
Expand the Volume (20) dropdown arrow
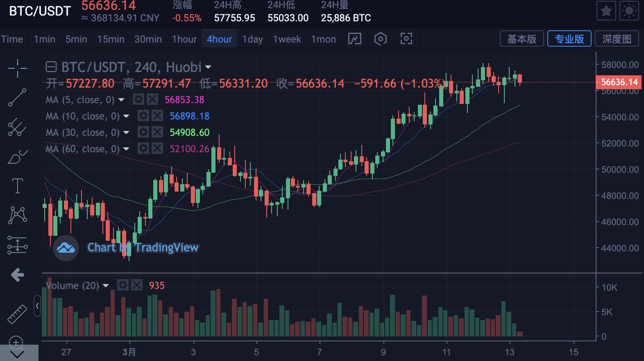tap(106, 286)
